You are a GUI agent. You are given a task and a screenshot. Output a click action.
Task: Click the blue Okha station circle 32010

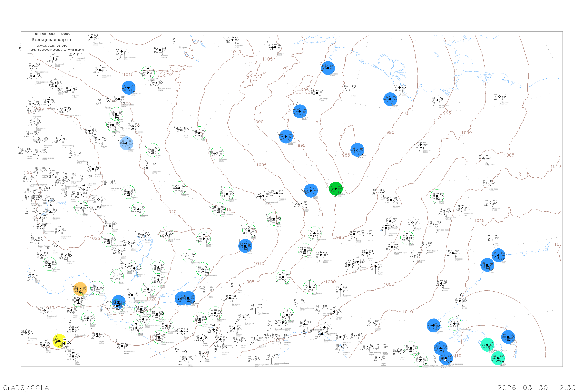508,337
